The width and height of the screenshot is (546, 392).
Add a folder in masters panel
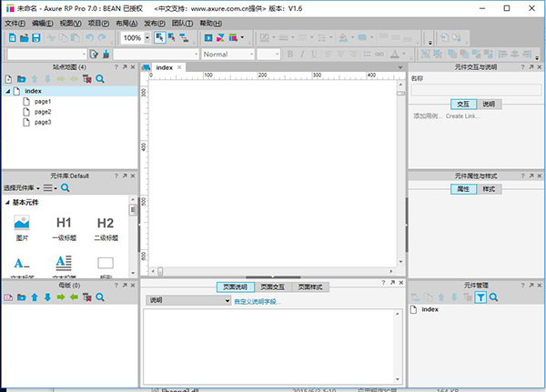(x=22, y=297)
